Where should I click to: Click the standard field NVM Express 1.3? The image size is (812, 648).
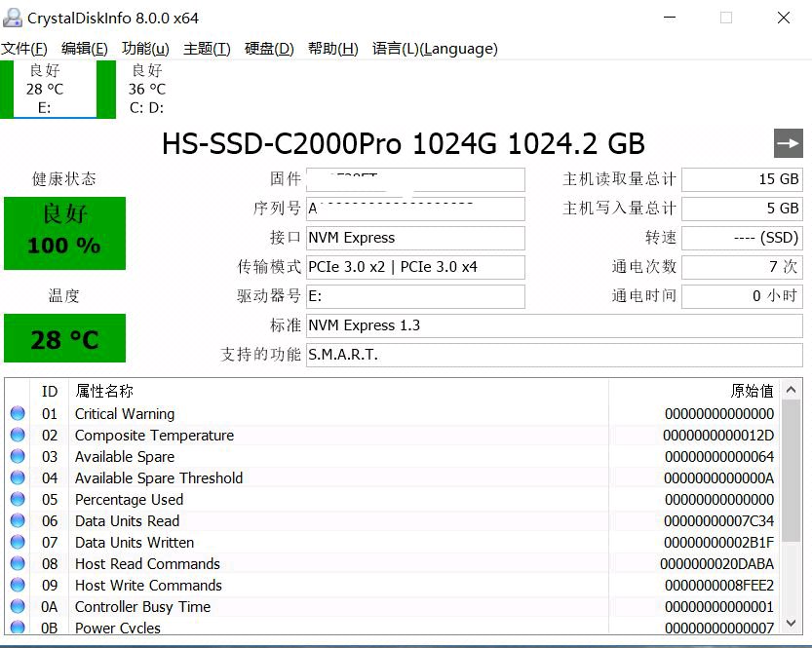(555, 325)
